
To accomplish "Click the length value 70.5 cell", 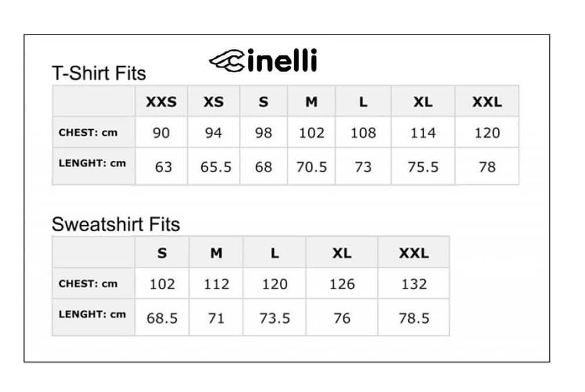I will pyautogui.click(x=312, y=166).
